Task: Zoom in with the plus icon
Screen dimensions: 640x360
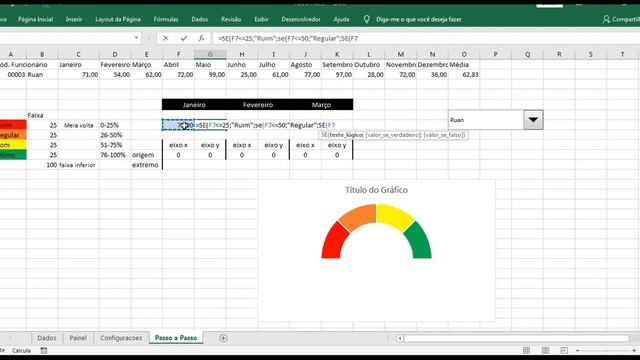Action: point(634,350)
